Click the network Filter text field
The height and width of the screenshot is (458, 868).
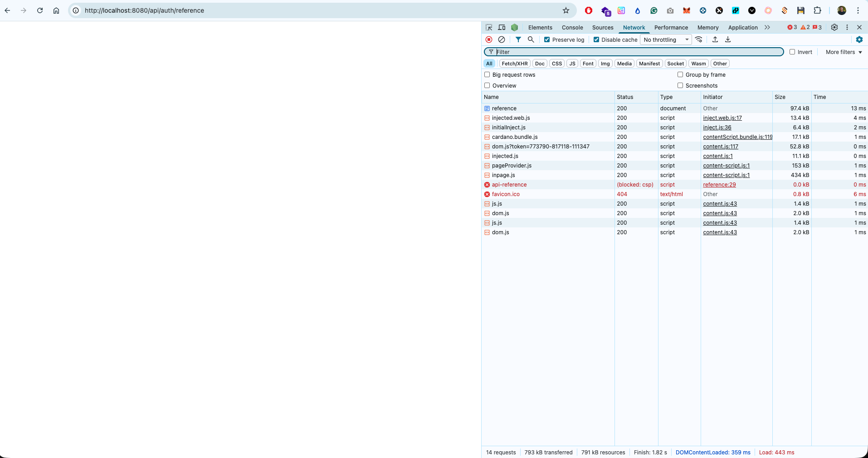(x=635, y=52)
